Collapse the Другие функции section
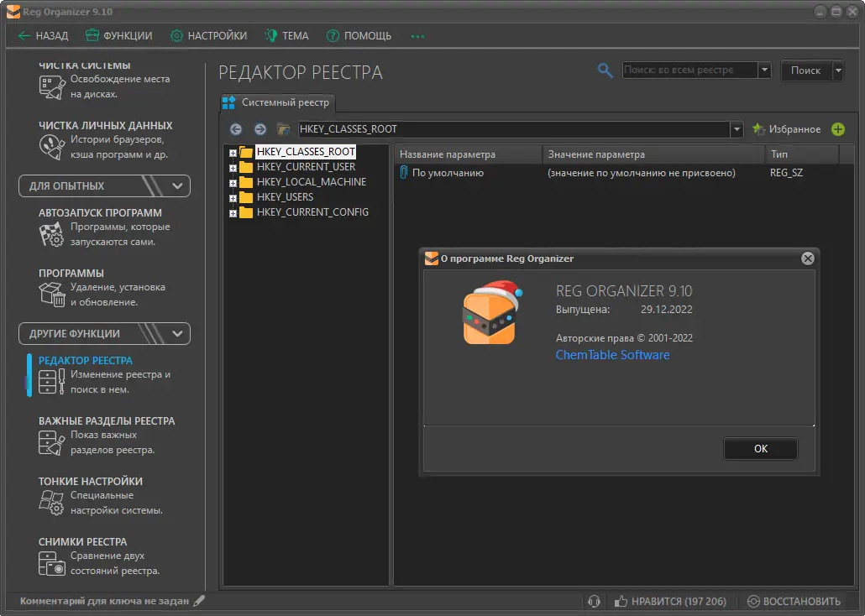 coord(178,334)
